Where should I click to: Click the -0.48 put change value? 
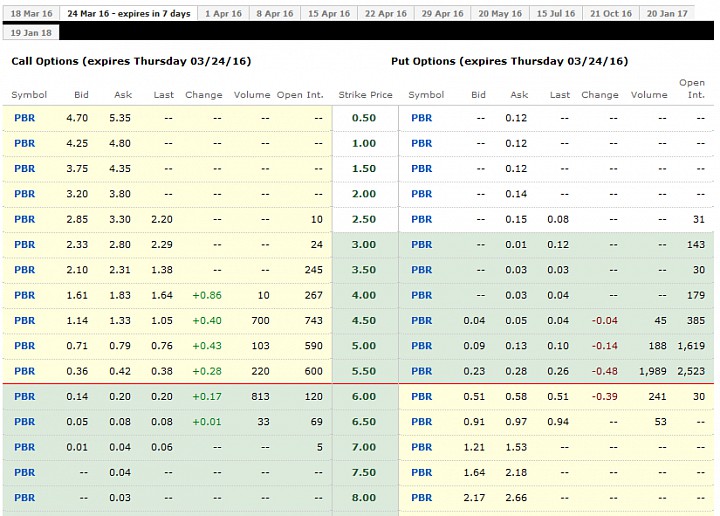pyautogui.click(x=604, y=371)
